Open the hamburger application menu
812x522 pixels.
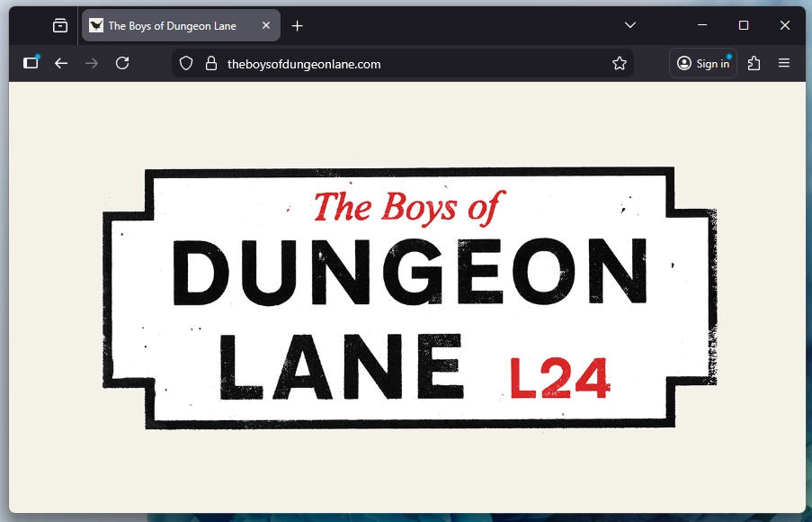point(784,63)
